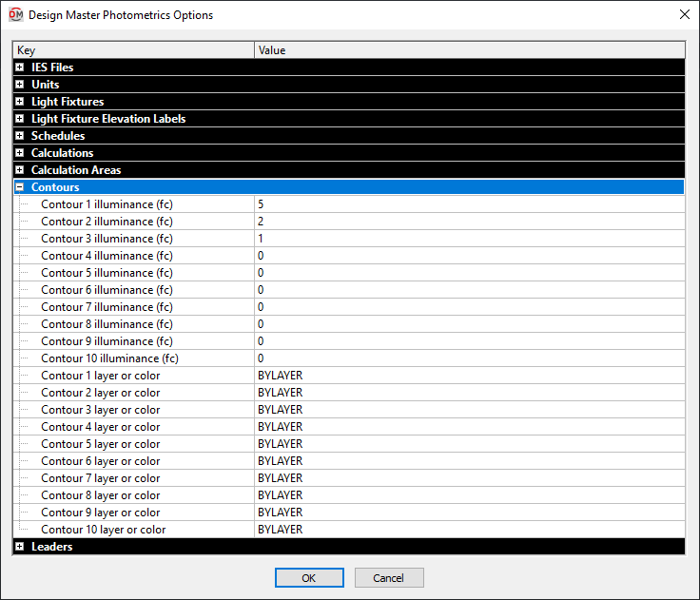700x600 pixels.
Task: Click the Key column header
Action: tap(134, 50)
